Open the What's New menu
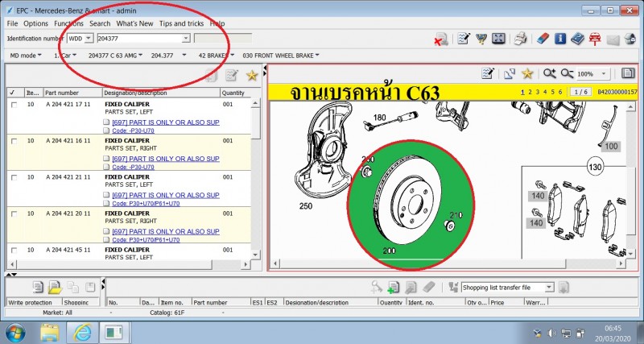The image size is (644, 344). click(134, 23)
